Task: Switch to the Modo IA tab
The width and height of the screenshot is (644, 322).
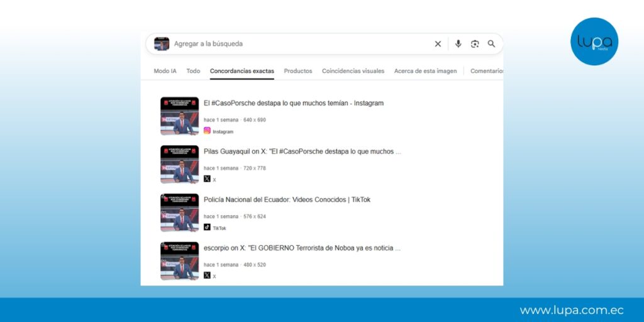Action: coord(165,71)
